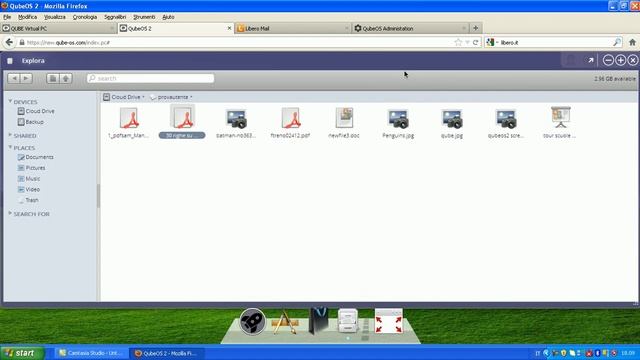Open Cloud Drive in the sidebar
Image resolution: width=640 pixels, height=360 pixels.
(x=36, y=111)
